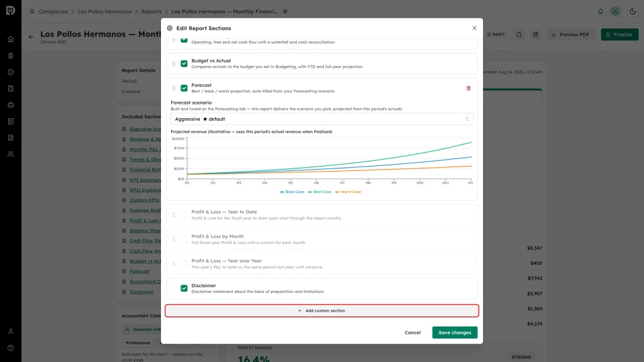Screen dimensions: 644x362
Task: Open notifications bell
Action: click(601, 11)
